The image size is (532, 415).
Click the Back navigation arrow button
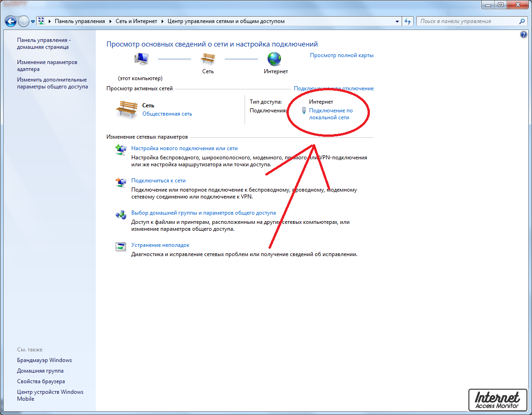point(11,21)
